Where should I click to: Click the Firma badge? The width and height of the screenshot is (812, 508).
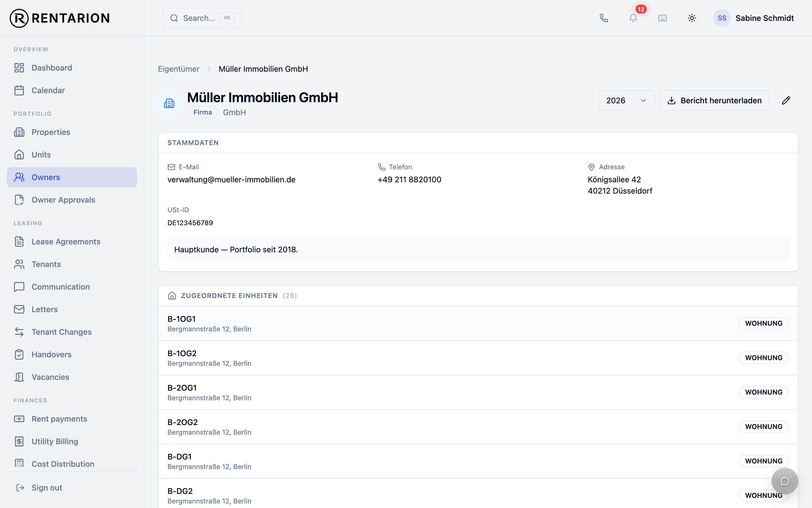[x=203, y=112]
